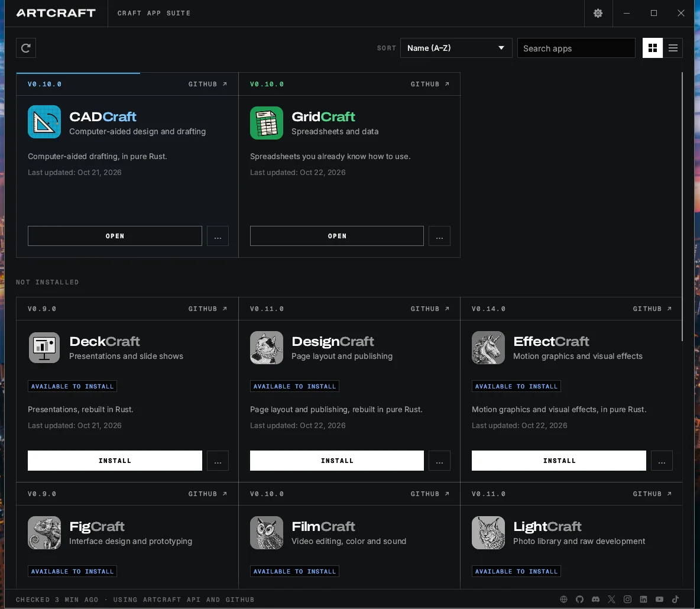Follow the FilmCraft GitHub link
Screen dimensions: 700x609
pos(430,494)
